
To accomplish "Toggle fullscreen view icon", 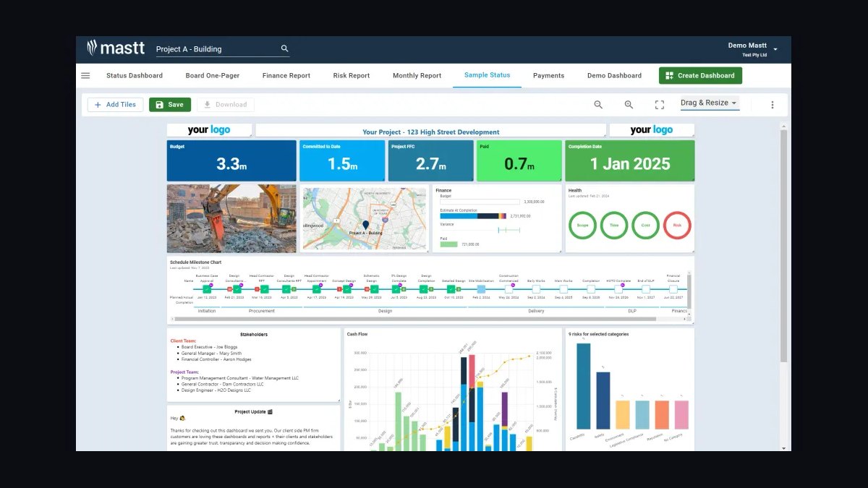I will [x=660, y=105].
